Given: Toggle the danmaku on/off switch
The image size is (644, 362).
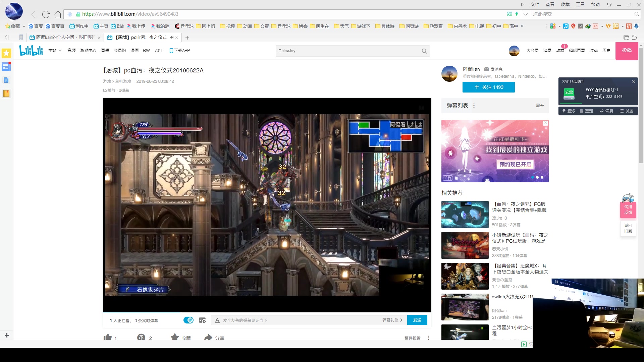Looking at the screenshot, I should coord(189,320).
